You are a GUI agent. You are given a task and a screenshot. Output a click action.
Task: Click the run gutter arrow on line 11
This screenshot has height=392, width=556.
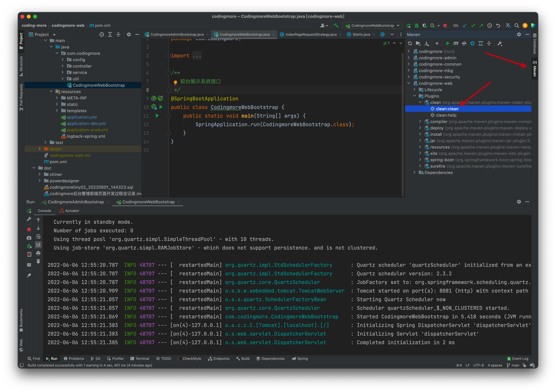pos(157,116)
